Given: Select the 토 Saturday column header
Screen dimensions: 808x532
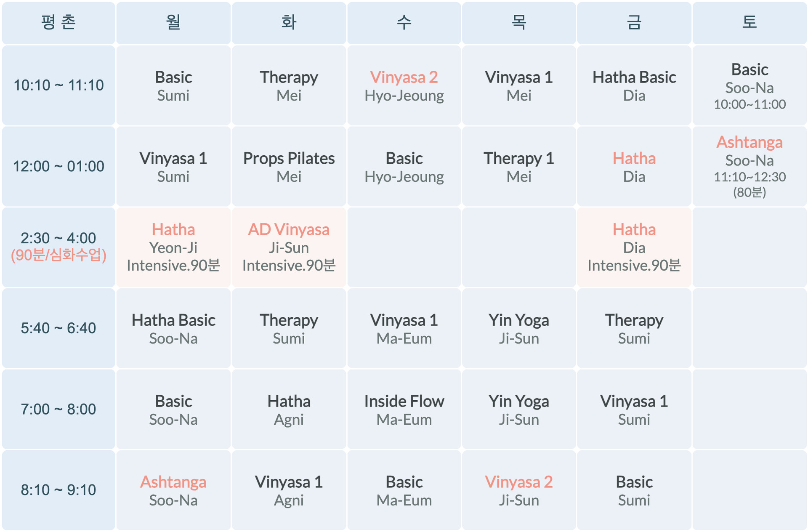Looking at the screenshot, I should (750, 23).
